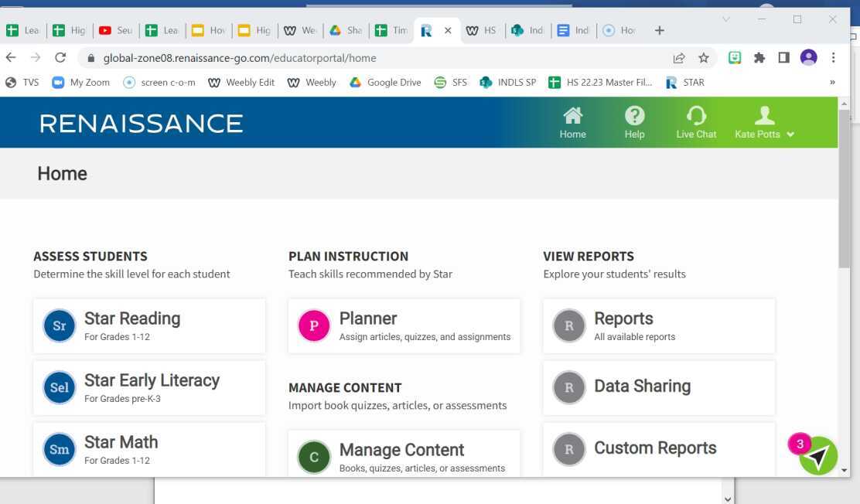Click the Star Early Literacy 'Sel' icon
This screenshot has width=860, height=504.
click(x=60, y=388)
